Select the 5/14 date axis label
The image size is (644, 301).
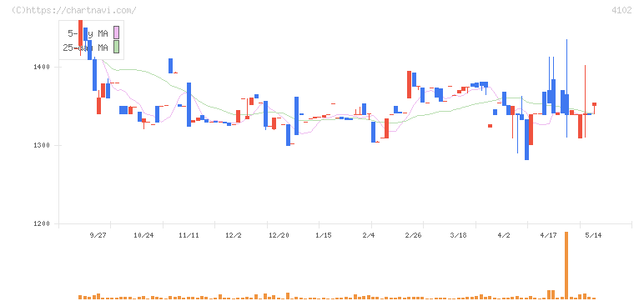[x=593, y=235]
